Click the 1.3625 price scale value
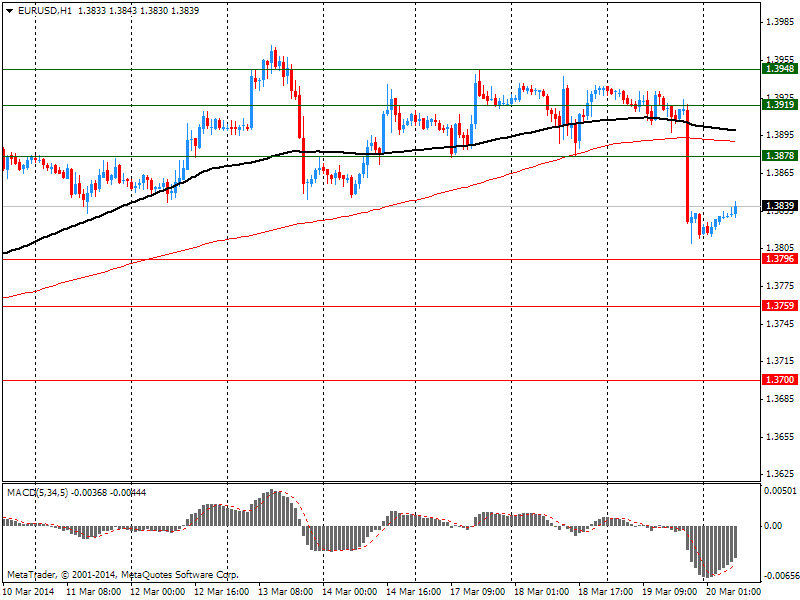Screen dimensions: 800x600 coord(781,474)
